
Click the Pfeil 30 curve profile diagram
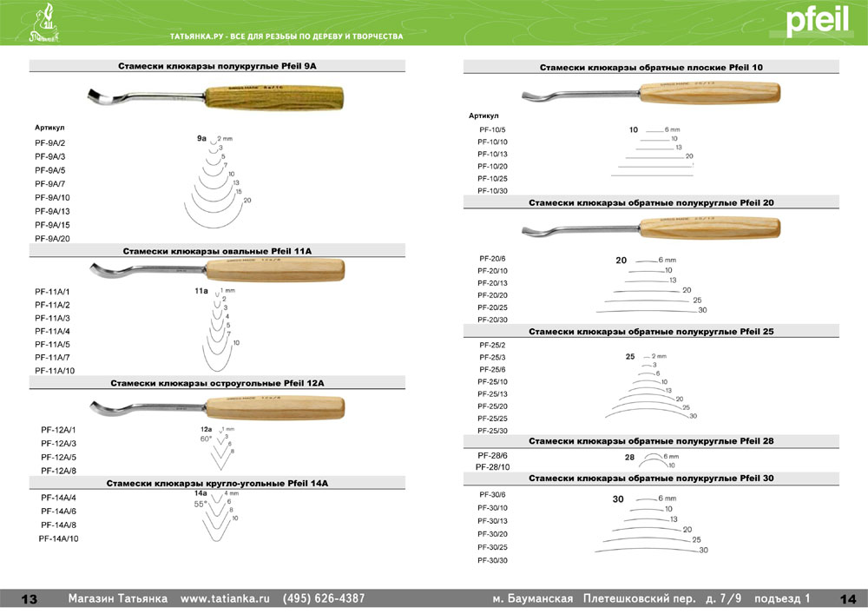click(x=652, y=524)
